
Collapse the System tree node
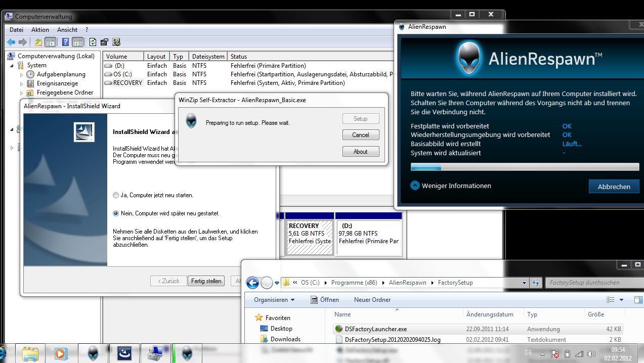coord(12,66)
